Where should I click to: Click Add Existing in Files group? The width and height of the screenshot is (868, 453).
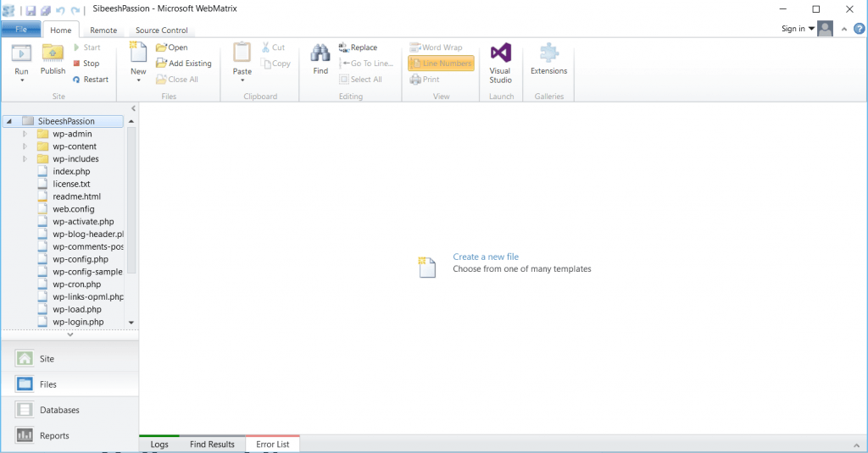[x=184, y=64]
